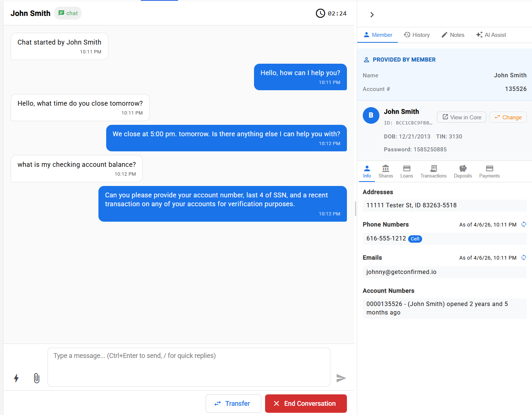
Task: Click the quick replies lightning bolt icon
Action: pyautogui.click(x=16, y=378)
